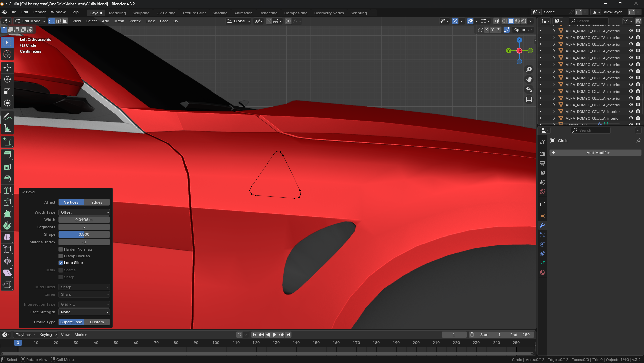Viewport: 644px width, 363px height.
Task: Open the timeline View menu
Action: pyautogui.click(x=65, y=335)
